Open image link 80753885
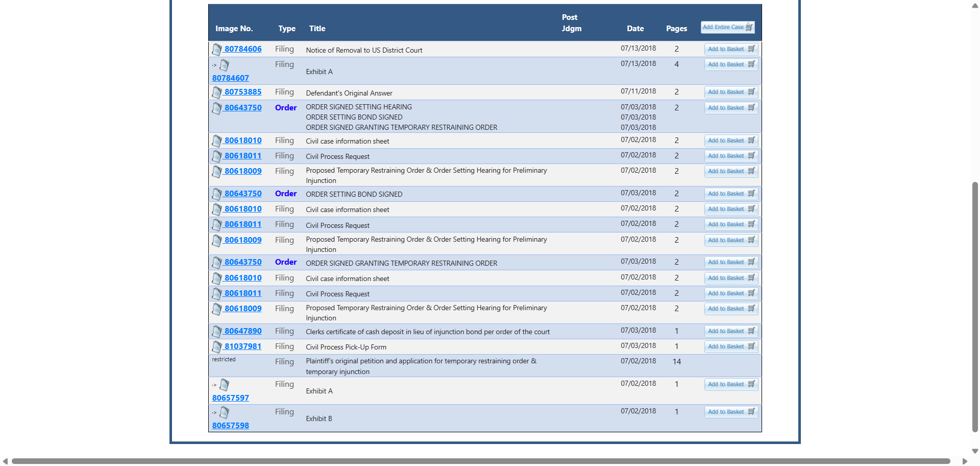 (x=243, y=92)
